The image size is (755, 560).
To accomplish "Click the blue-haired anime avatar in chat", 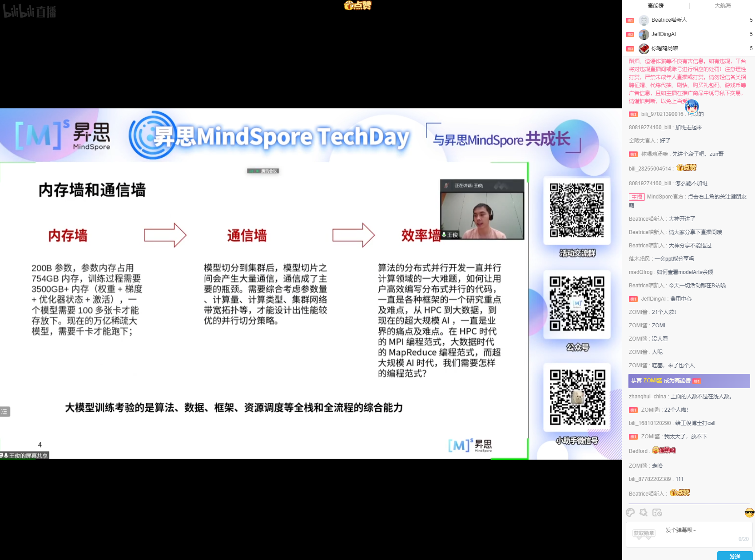I will coord(691,106).
